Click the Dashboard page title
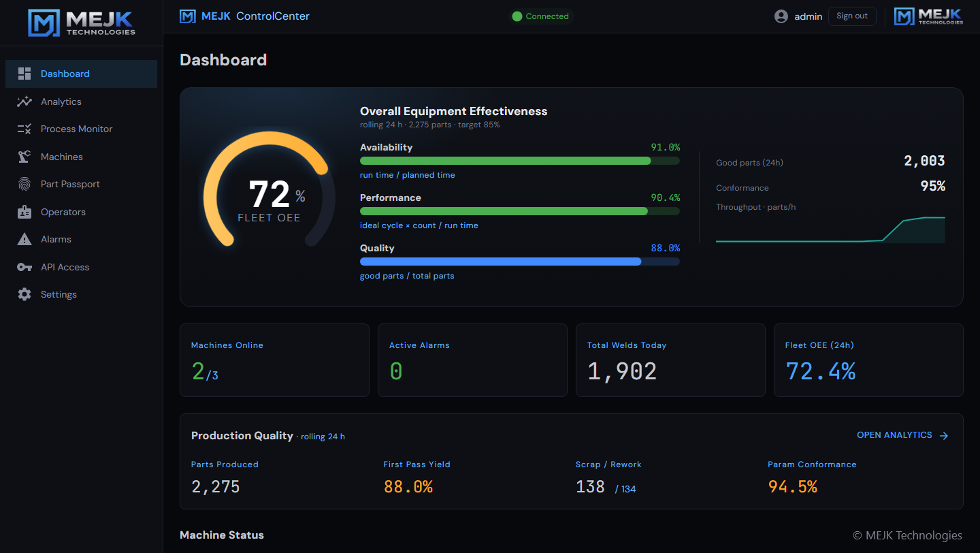This screenshot has height=553, width=980. tap(223, 60)
